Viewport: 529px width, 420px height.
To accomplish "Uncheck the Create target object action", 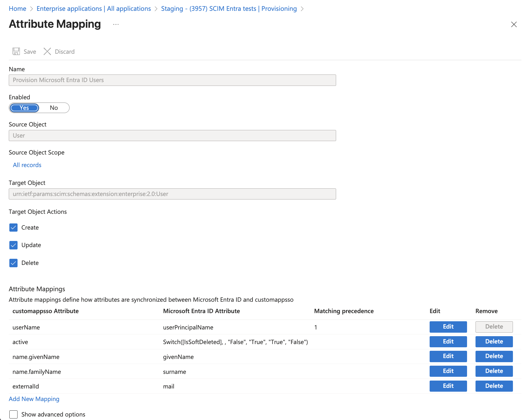I will 13,227.
